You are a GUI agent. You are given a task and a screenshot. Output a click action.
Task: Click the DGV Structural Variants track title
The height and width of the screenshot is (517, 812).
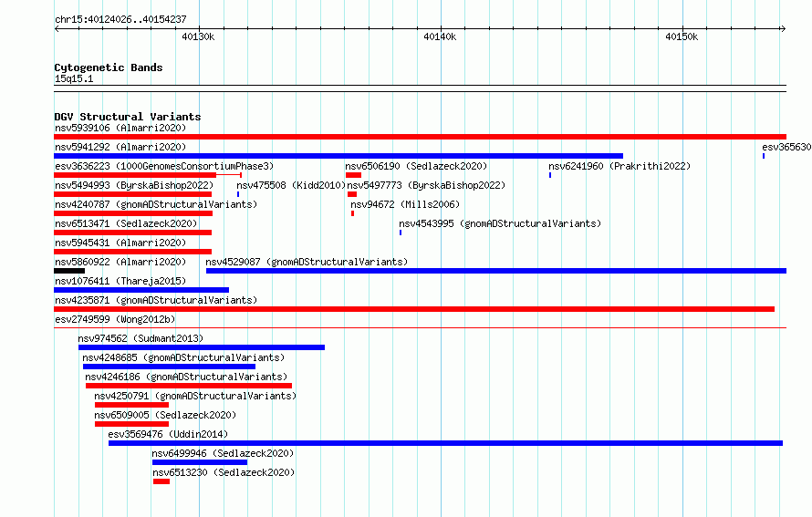pos(128,117)
